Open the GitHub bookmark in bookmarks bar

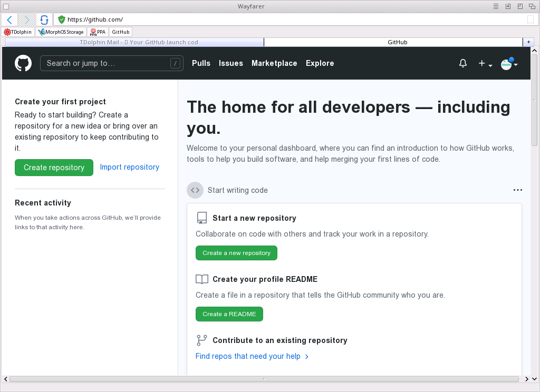(121, 32)
